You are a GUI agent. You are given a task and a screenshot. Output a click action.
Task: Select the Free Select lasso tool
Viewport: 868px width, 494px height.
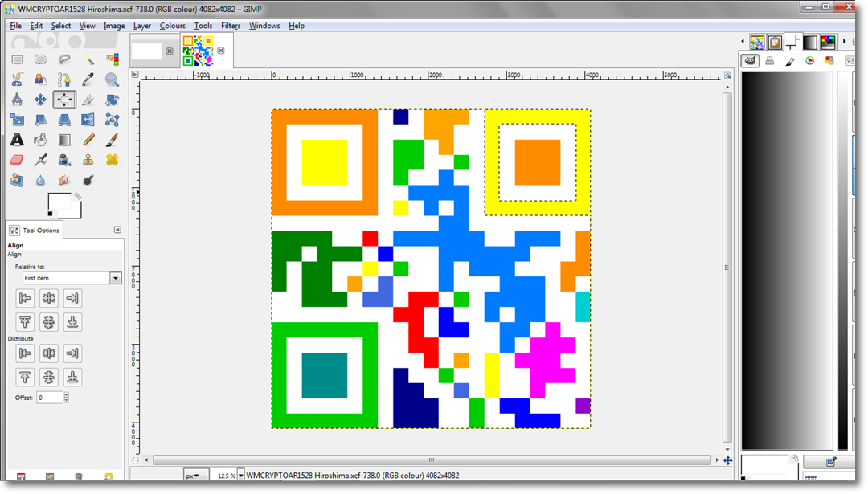64,59
